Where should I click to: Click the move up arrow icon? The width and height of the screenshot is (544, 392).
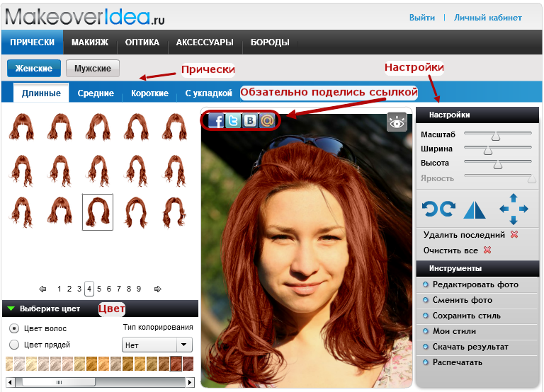coord(514,198)
